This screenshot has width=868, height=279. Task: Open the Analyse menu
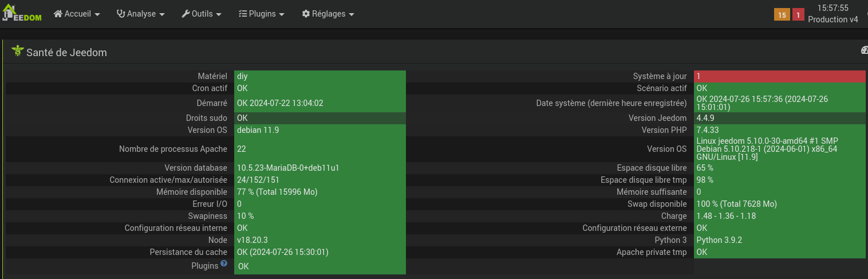(142, 14)
